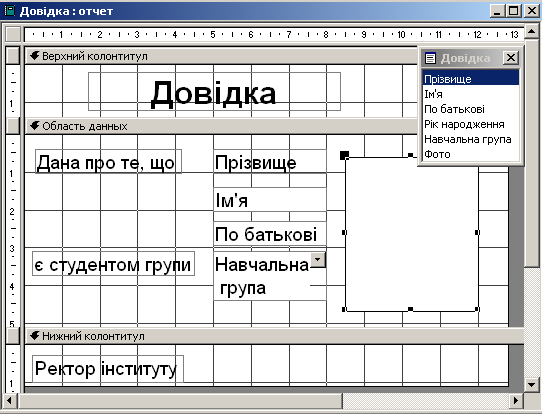Image resolution: width=542 pixels, height=414 pixels.
Task: Select the По батькові text field
Action: coord(270,234)
